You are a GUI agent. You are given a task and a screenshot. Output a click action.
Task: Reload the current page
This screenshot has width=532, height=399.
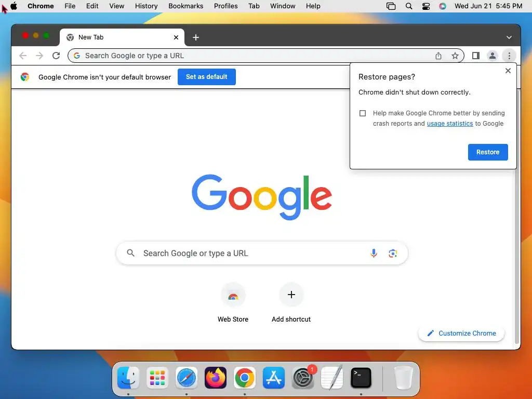click(x=56, y=56)
